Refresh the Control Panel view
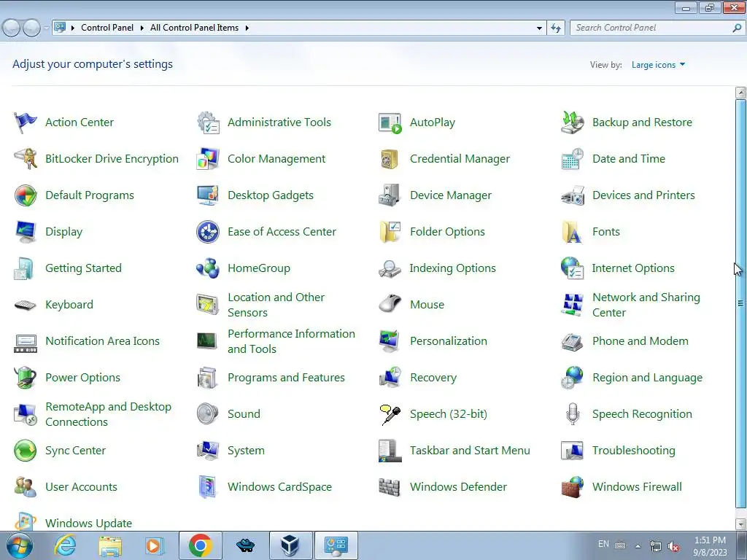 pos(555,28)
